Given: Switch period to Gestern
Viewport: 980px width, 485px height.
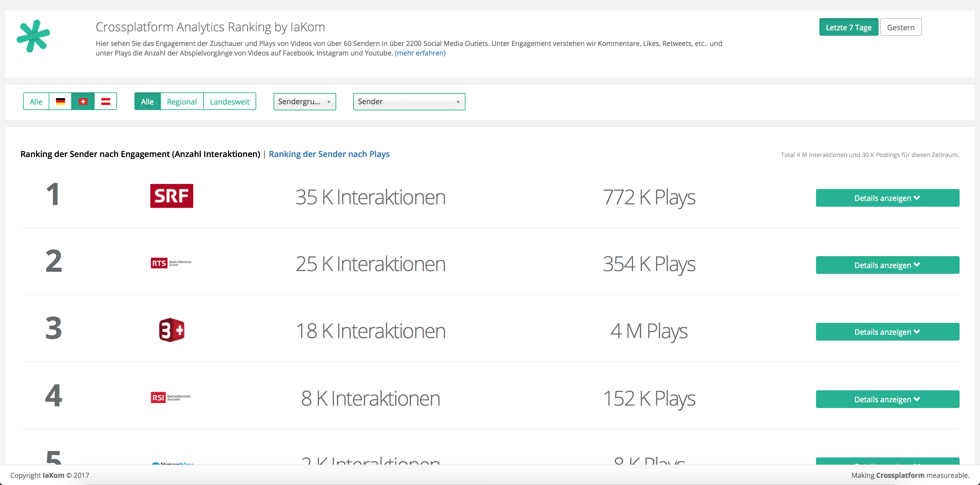Looking at the screenshot, I should coord(901,27).
